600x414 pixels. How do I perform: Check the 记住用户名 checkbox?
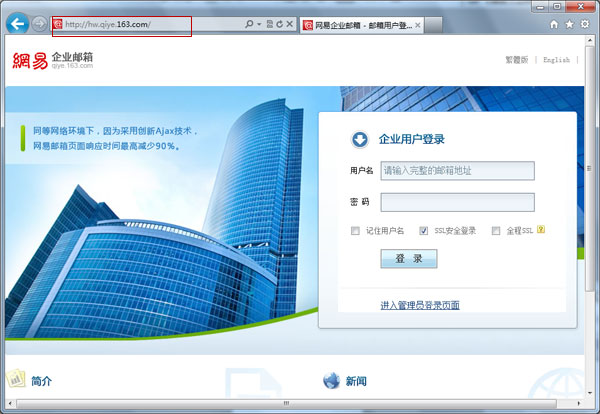[355, 231]
